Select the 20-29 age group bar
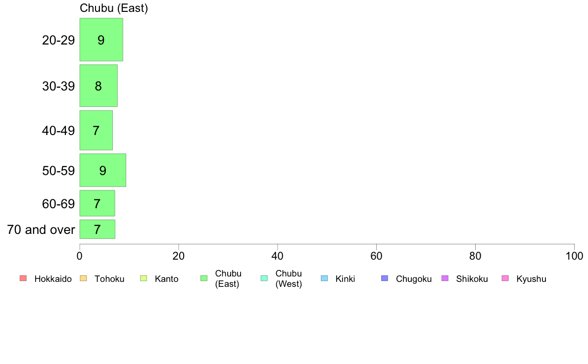 [x=101, y=40]
